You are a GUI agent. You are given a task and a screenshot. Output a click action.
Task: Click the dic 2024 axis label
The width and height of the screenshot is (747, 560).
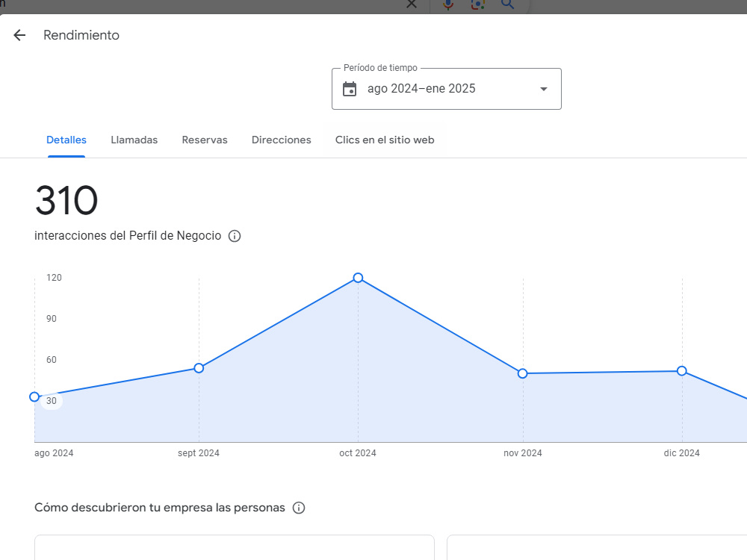tap(682, 453)
